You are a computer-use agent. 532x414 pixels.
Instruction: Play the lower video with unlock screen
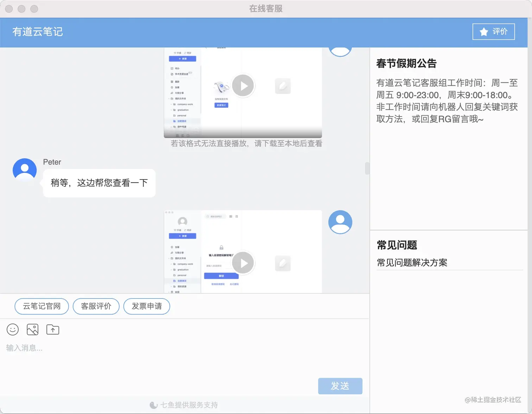click(x=243, y=263)
